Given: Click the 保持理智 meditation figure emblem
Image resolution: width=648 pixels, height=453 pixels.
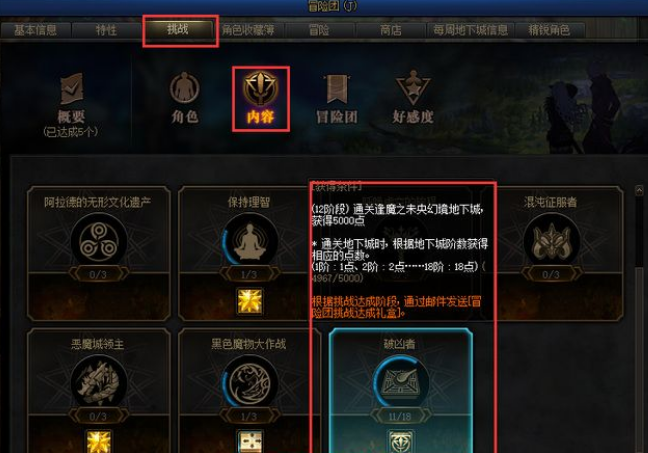Looking at the screenshot, I should click(249, 240).
